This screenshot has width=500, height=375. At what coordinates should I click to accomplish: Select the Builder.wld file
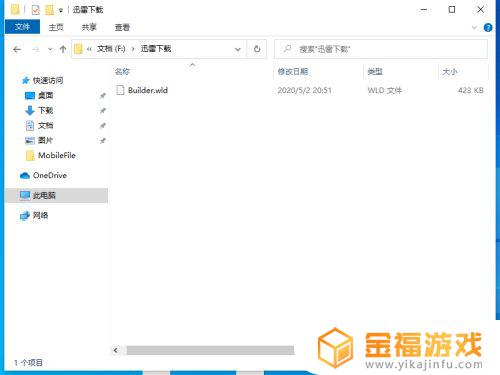click(148, 90)
